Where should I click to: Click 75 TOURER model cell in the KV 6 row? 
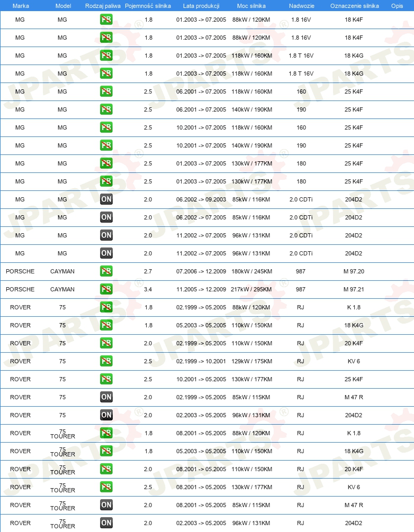click(62, 487)
